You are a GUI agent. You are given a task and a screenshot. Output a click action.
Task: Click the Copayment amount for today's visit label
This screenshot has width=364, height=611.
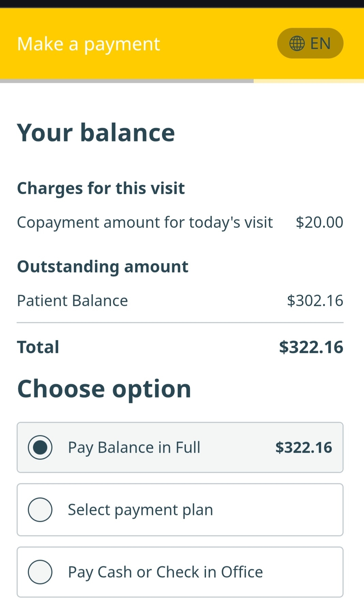click(x=145, y=222)
